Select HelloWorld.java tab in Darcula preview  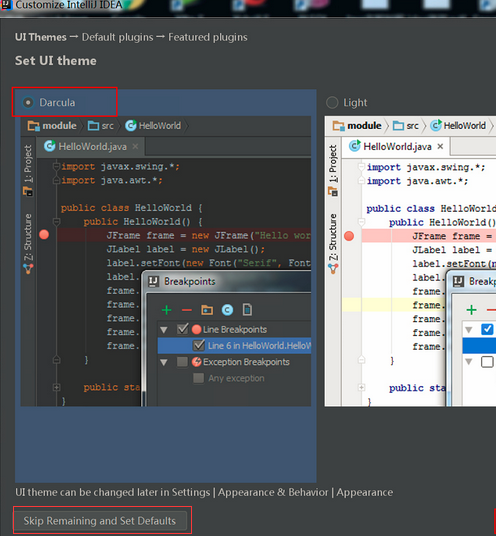(91, 147)
